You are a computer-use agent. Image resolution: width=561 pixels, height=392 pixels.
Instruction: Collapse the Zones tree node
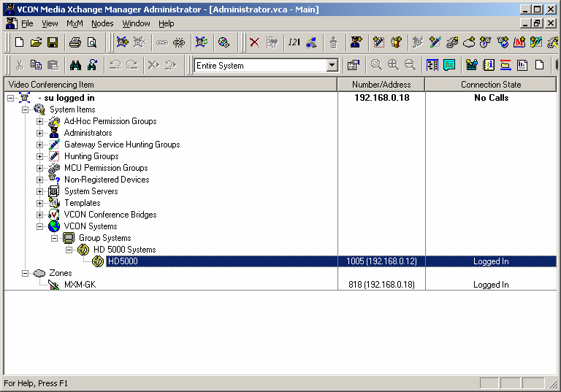click(x=25, y=273)
